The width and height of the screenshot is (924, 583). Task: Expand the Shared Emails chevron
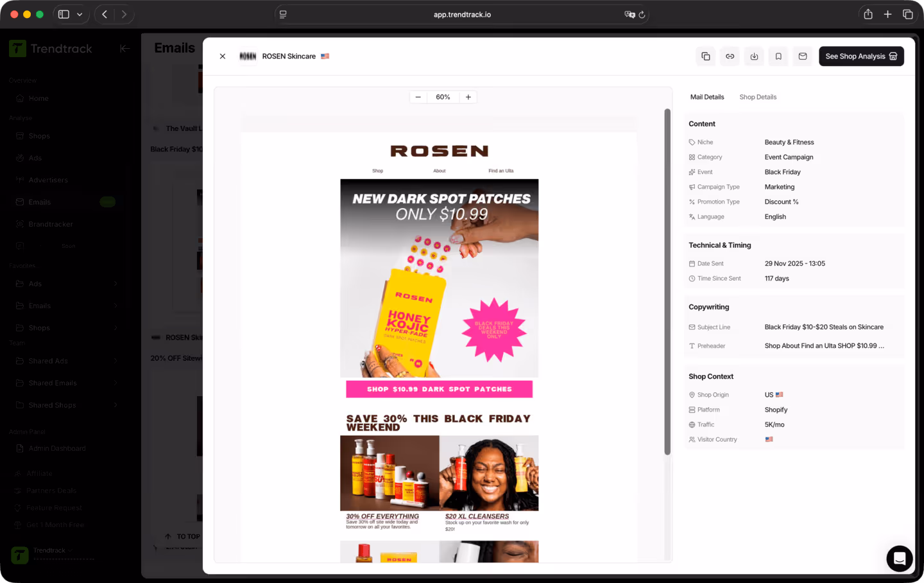tap(116, 383)
